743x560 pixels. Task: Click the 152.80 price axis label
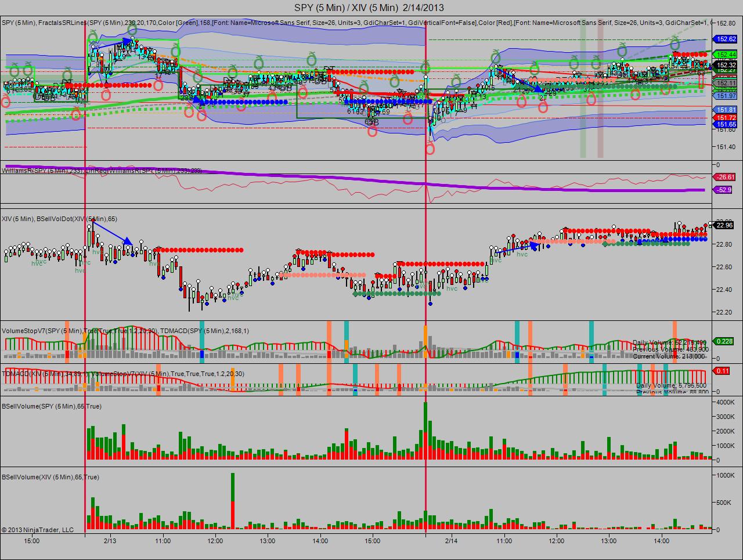coord(727,24)
